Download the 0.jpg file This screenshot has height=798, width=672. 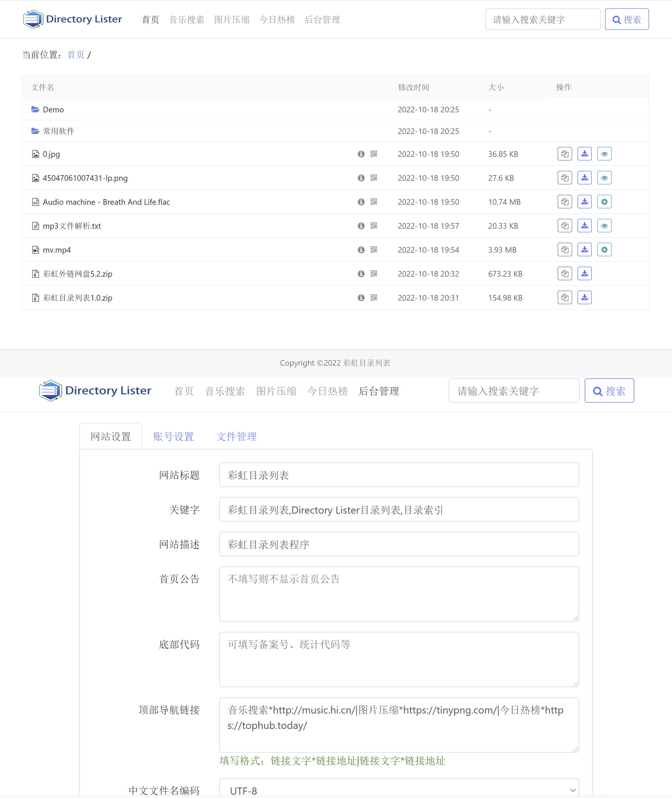click(x=584, y=154)
